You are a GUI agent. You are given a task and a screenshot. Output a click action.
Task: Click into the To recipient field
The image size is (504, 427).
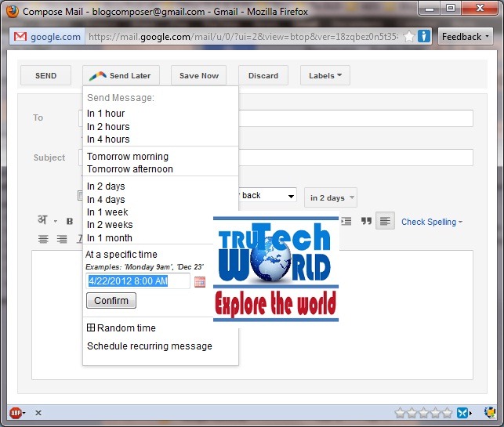pos(356,118)
